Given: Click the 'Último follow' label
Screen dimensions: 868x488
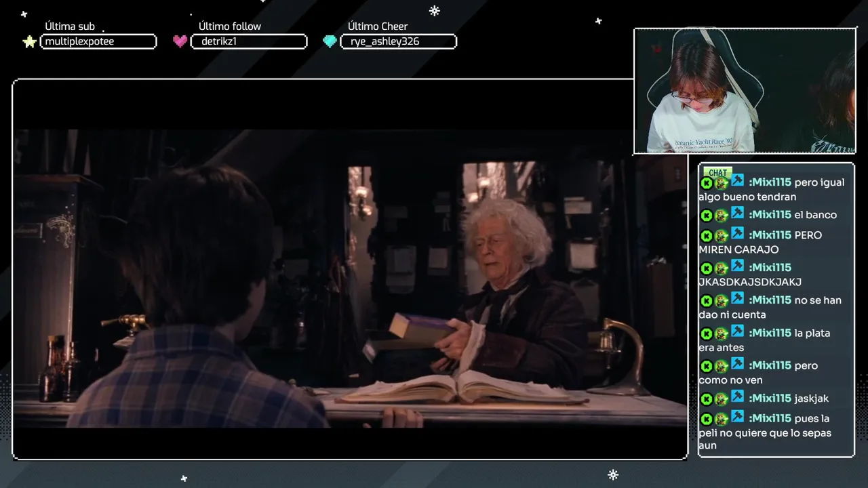Looking at the screenshot, I should point(230,26).
